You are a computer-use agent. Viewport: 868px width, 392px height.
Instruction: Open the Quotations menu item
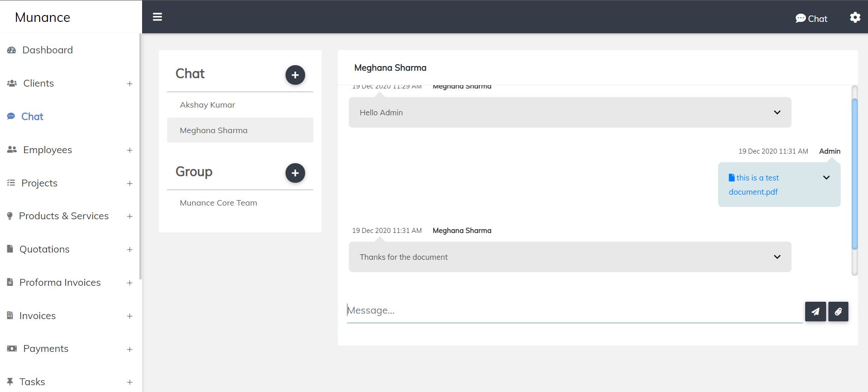(45, 249)
